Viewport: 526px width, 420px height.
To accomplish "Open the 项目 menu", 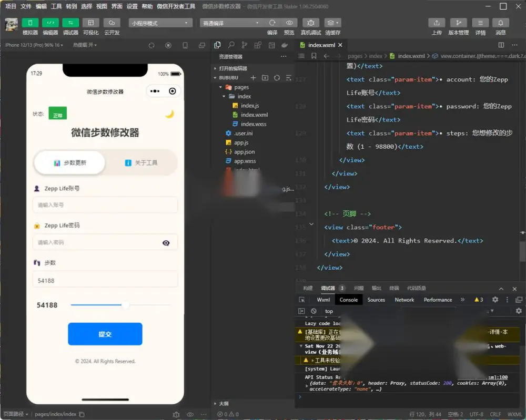I will (11, 6).
